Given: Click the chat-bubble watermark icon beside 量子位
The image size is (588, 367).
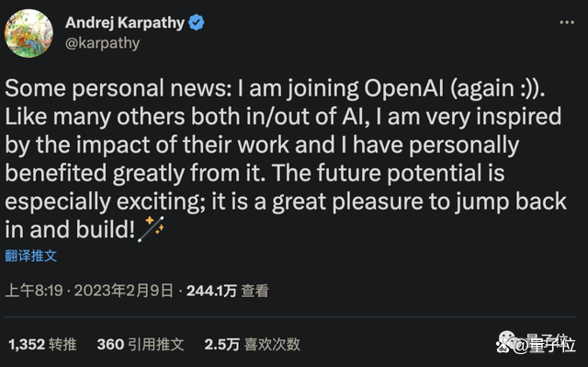Looking at the screenshot, I should (x=504, y=340).
